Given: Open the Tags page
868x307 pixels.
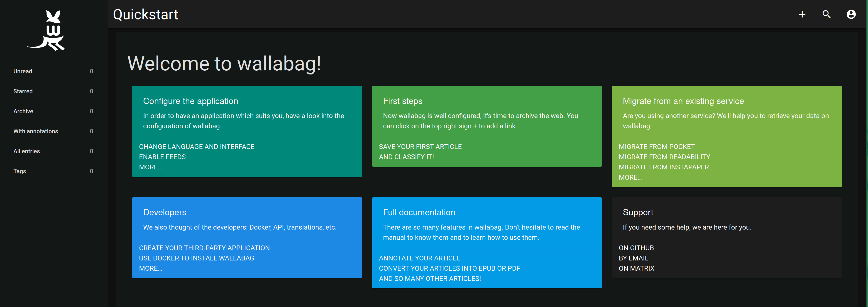Looking at the screenshot, I should pos(54,171).
